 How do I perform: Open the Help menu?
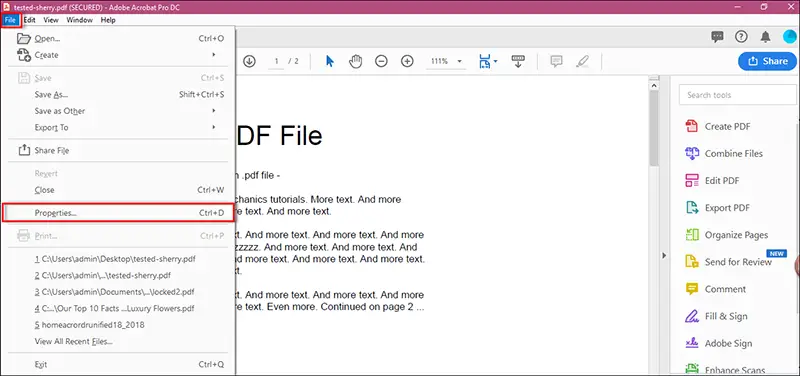(x=108, y=20)
